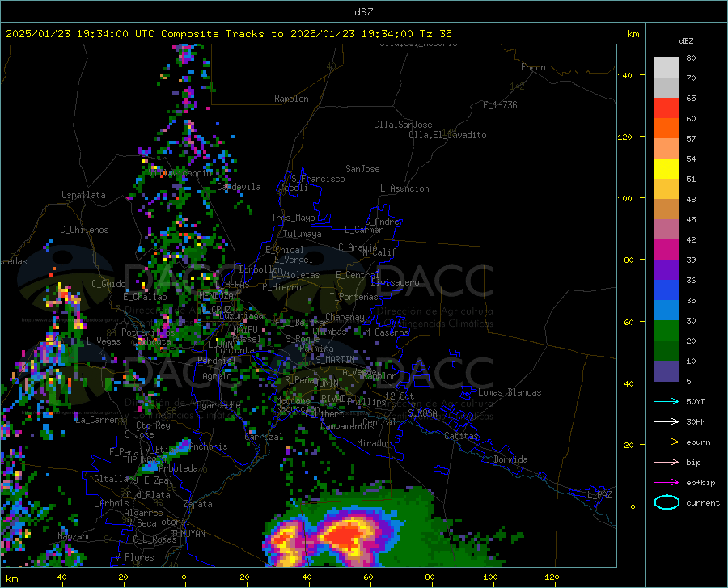728x588 pixels.
Task: Click the cyan 50YD track arrow in legend
Action: (667, 401)
